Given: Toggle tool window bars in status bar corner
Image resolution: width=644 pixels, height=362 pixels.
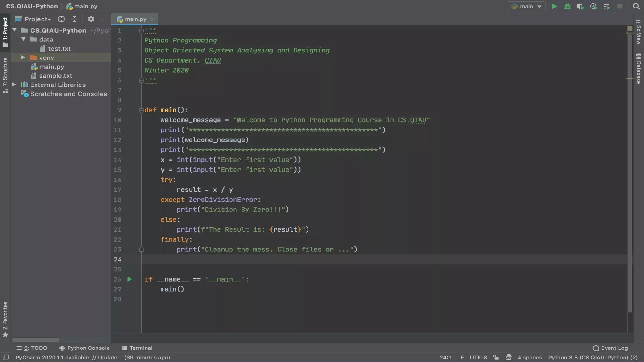Looking at the screenshot, I should coord(6,357).
